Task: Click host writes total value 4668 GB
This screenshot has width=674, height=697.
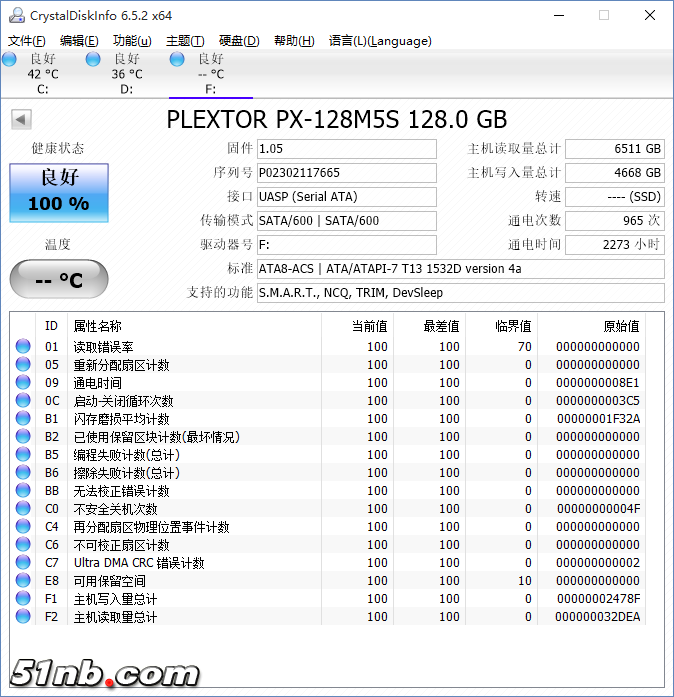Action: [x=615, y=173]
